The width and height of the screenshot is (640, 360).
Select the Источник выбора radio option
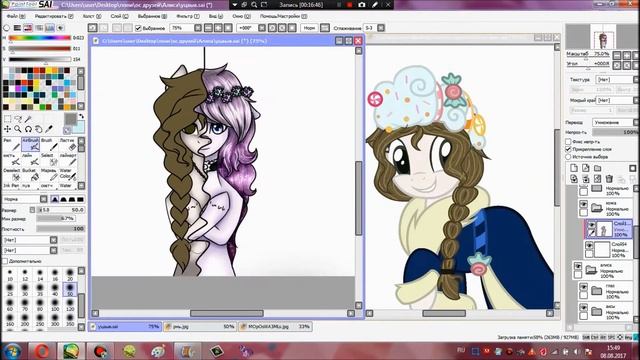point(568,157)
